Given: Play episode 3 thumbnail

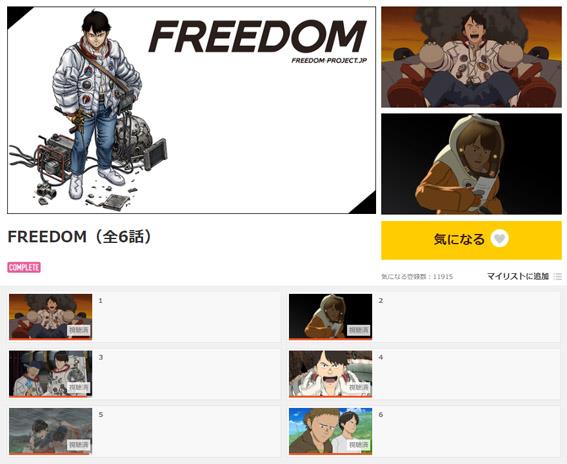Looking at the screenshot, I should click(x=51, y=374).
